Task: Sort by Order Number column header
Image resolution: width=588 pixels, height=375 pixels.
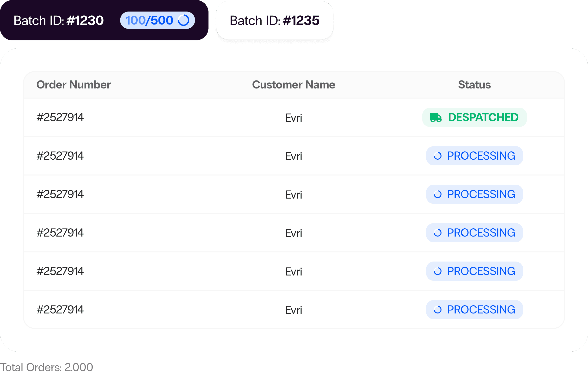Action: click(x=73, y=85)
